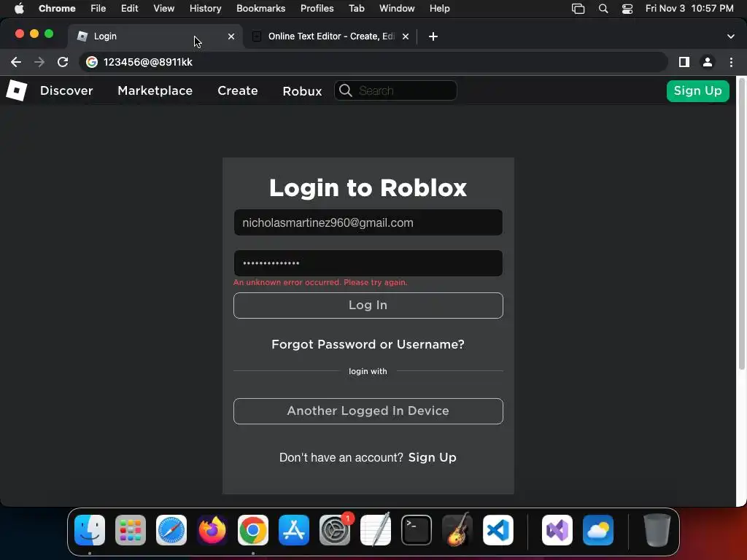Open a new tab with the plus icon
Screen dimensions: 747x560
pos(433,36)
